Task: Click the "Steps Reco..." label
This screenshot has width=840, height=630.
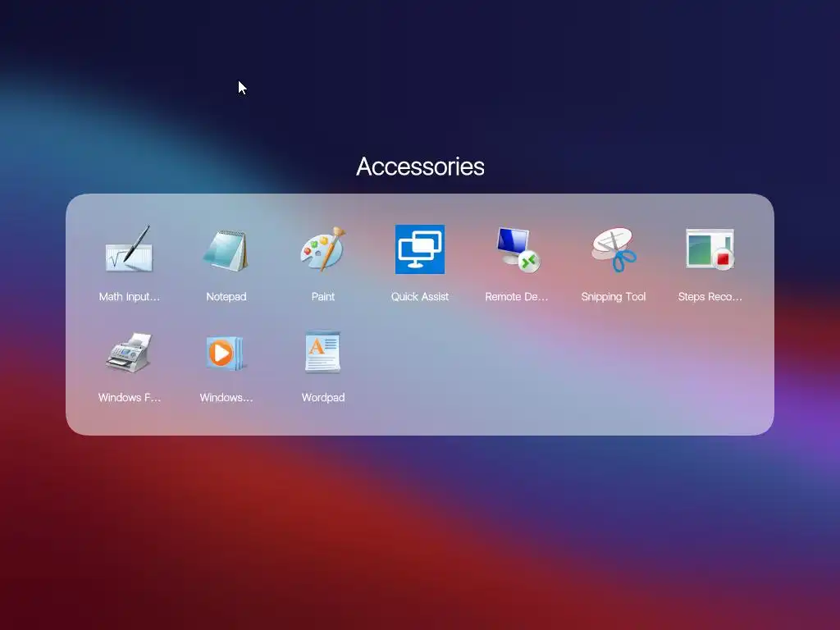Action: point(710,296)
